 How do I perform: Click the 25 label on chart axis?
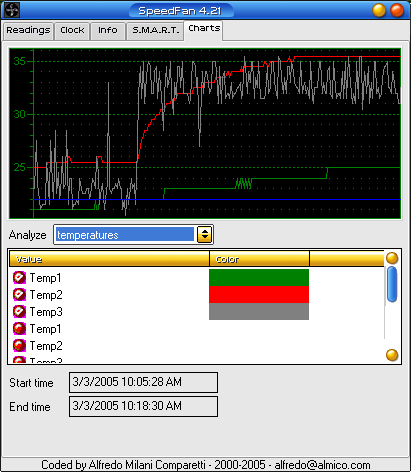pyautogui.click(x=19, y=167)
